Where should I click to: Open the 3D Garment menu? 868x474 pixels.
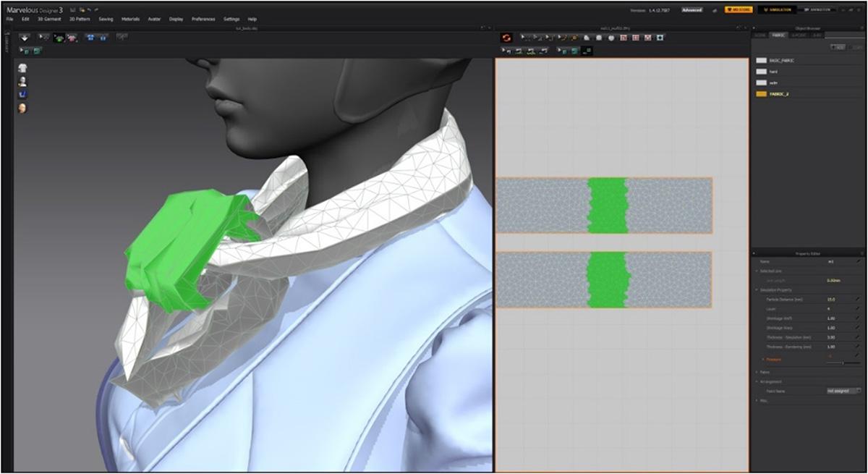[49, 19]
